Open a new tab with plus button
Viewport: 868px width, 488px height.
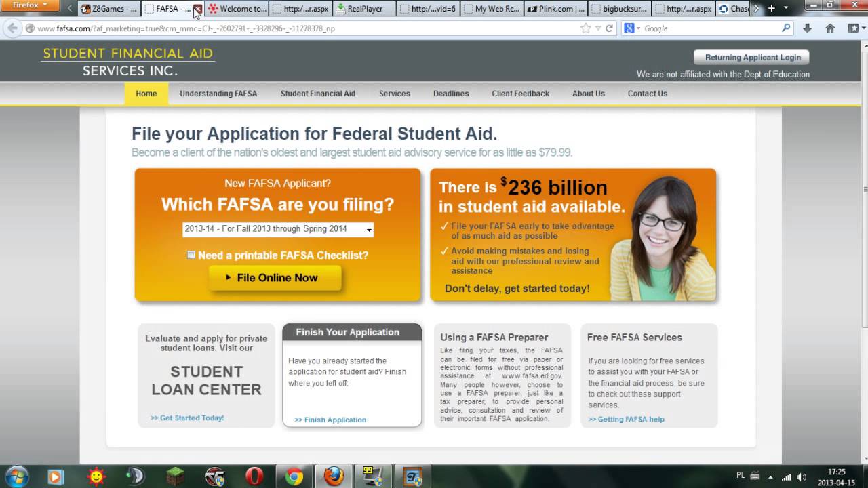click(771, 9)
